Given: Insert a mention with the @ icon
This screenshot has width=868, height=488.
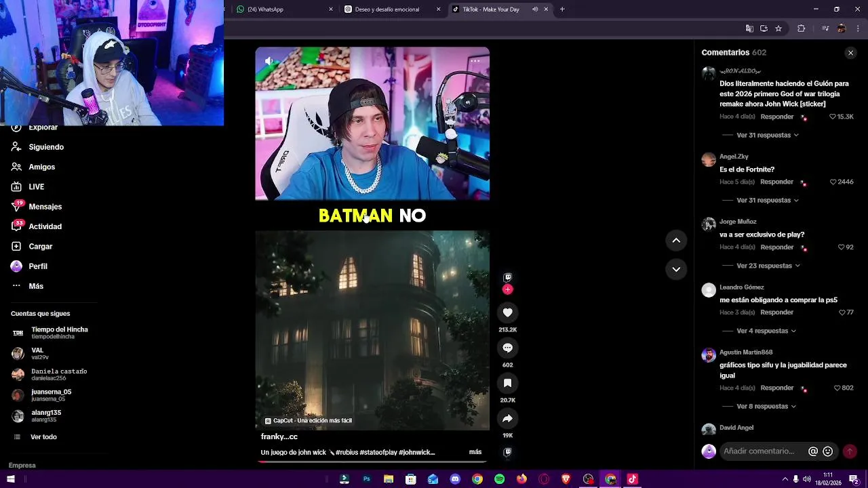Looking at the screenshot, I should (x=813, y=451).
